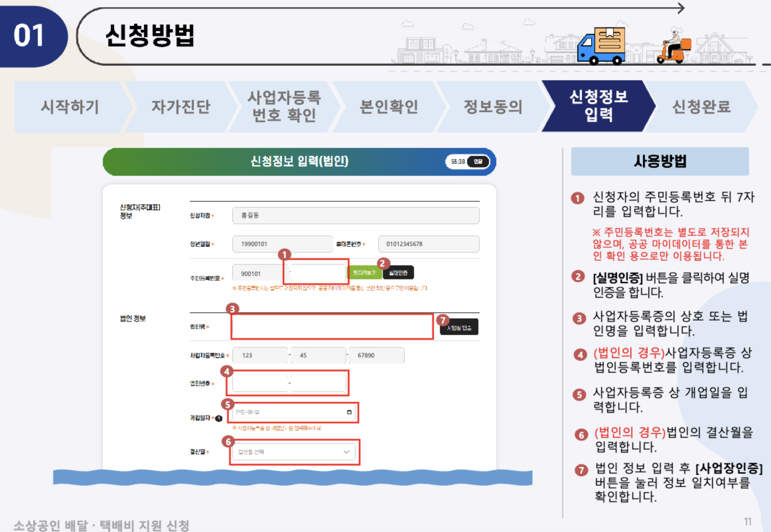Viewport: 771px width, 532px height.
Task: Click the calendar icon in 개업일자 field
Action: [349, 412]
